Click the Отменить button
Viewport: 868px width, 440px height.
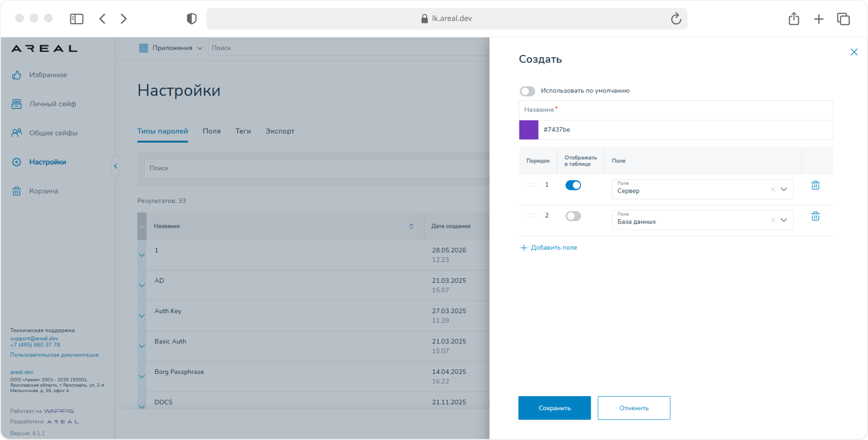(x=634, y=408)
